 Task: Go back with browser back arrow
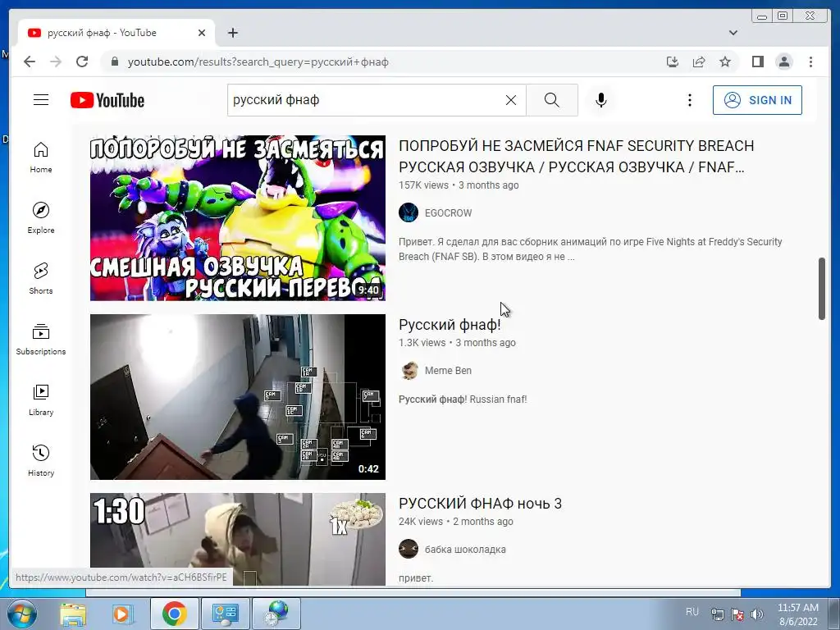pyautogui.click(x=30, y=62)
